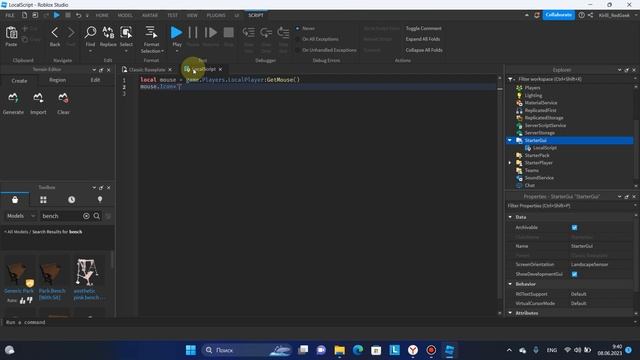Open the FILE menu
The image size is (640, 360).
10,15
